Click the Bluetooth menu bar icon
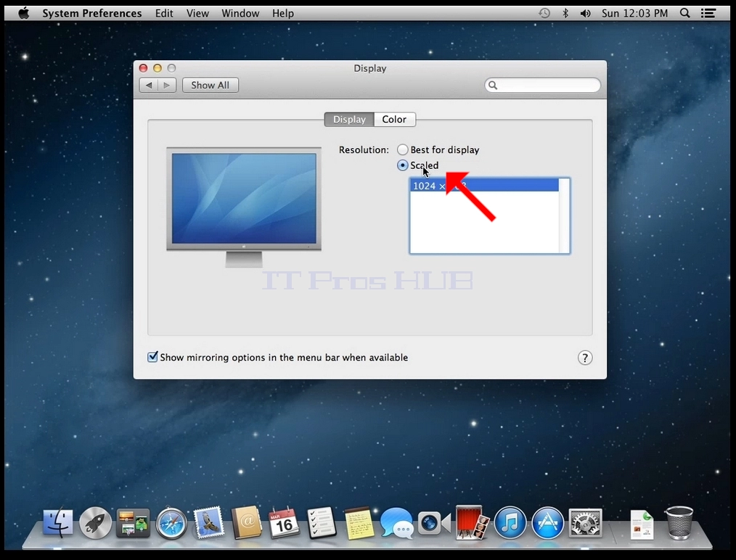The height and width of the screenshot is (560, 736). pyautogui.click(x=565, y=13)
